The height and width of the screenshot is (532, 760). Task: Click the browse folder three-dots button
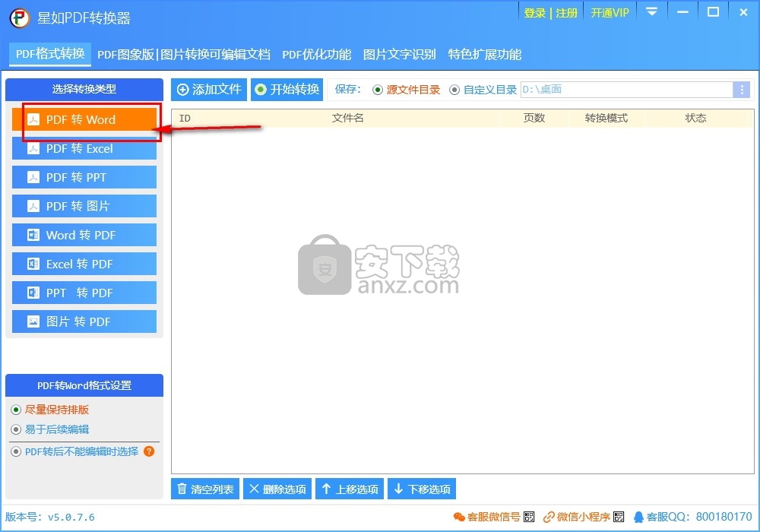pos(741,90)
